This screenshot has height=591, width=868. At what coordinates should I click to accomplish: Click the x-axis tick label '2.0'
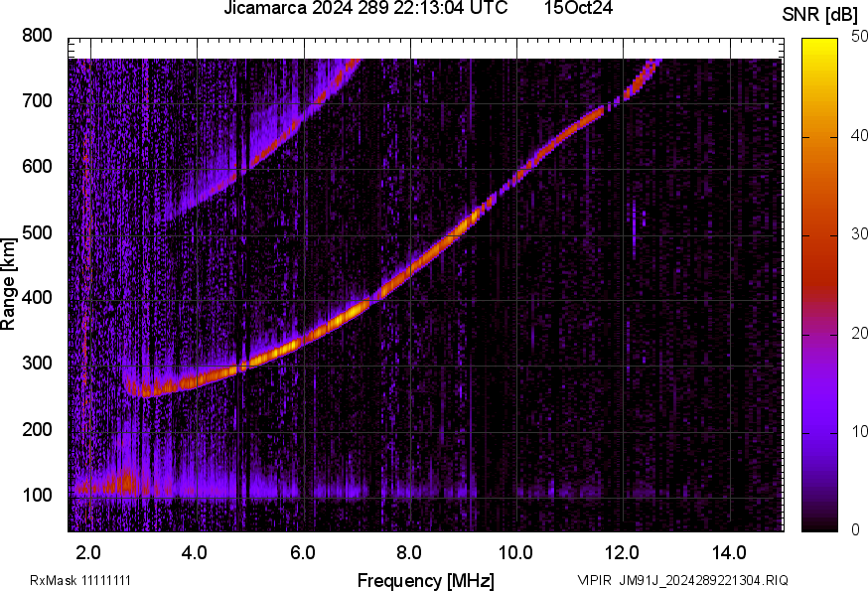point(88,553)
